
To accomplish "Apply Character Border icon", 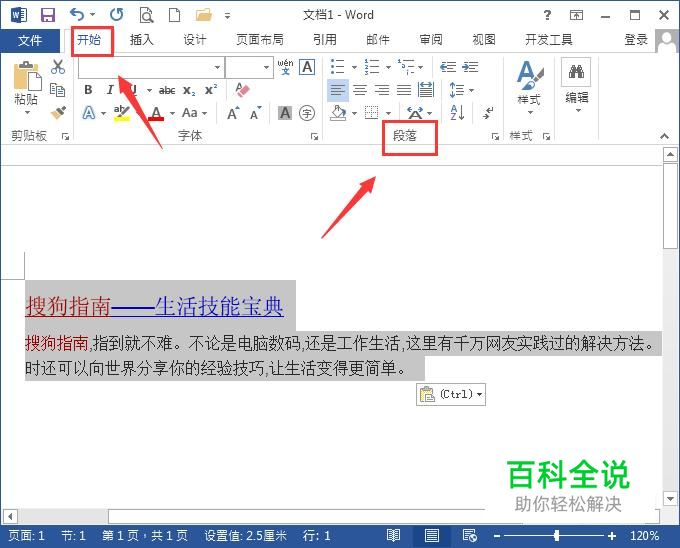I will click(x=307, y=67).
